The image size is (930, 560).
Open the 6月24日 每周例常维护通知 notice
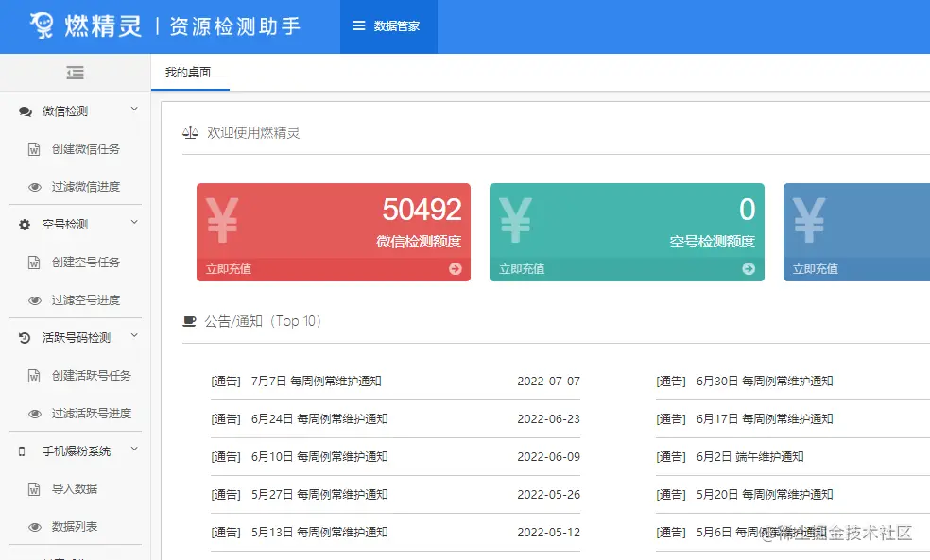point(319,419)
